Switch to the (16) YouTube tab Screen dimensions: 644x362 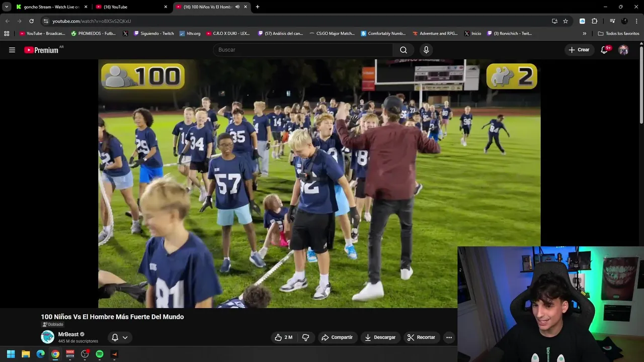pos(131,7)
